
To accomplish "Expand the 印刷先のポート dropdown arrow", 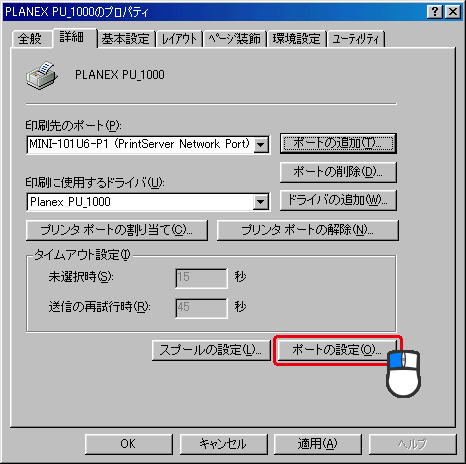I will coord(261,145).
